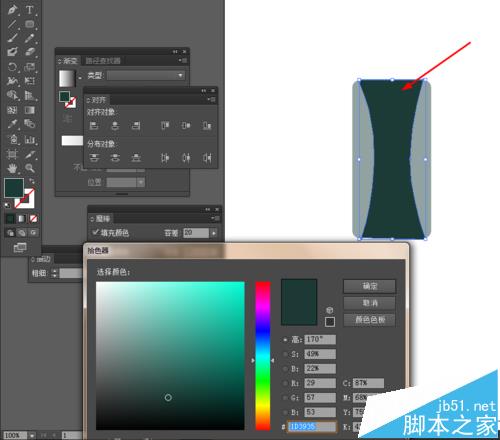The height and width of the screenshot is (440, 500).
Task: Click horizontal distribute right under 分布对象
Action: click(207, 157)
